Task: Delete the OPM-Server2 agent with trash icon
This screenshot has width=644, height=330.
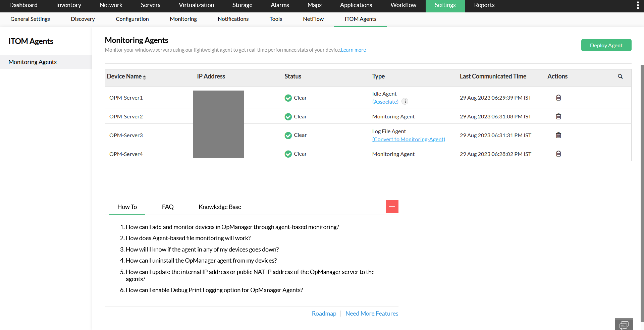Action: 558,116
